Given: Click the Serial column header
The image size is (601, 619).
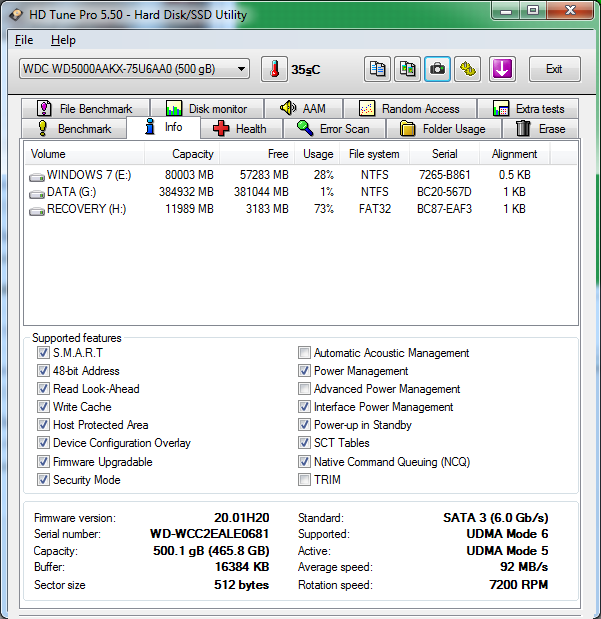Looking at the screenshot, I should 444,154.
